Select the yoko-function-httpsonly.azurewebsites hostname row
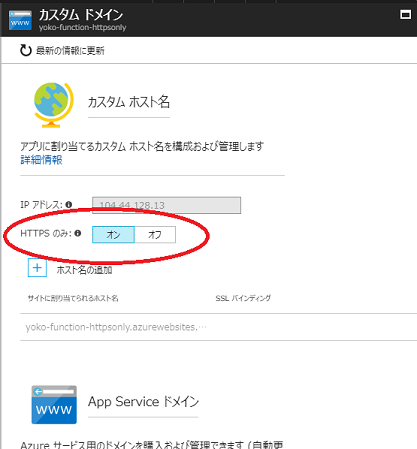417x449 pixels. tap(218, 327)
